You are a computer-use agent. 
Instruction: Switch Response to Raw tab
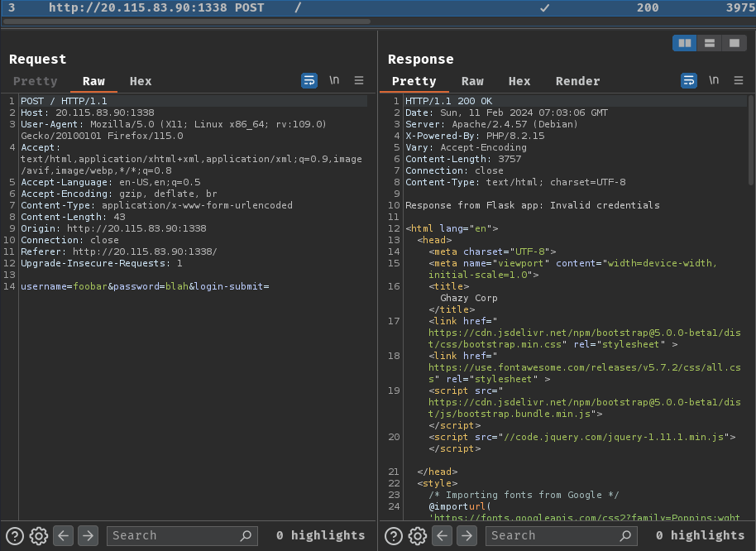[472, 81]
